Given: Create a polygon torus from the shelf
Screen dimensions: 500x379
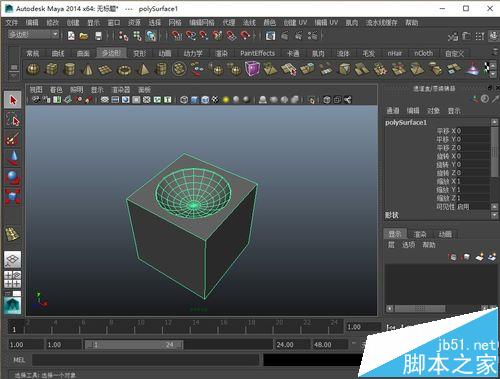Looking at the screenshot, I should tap(125, 69).
